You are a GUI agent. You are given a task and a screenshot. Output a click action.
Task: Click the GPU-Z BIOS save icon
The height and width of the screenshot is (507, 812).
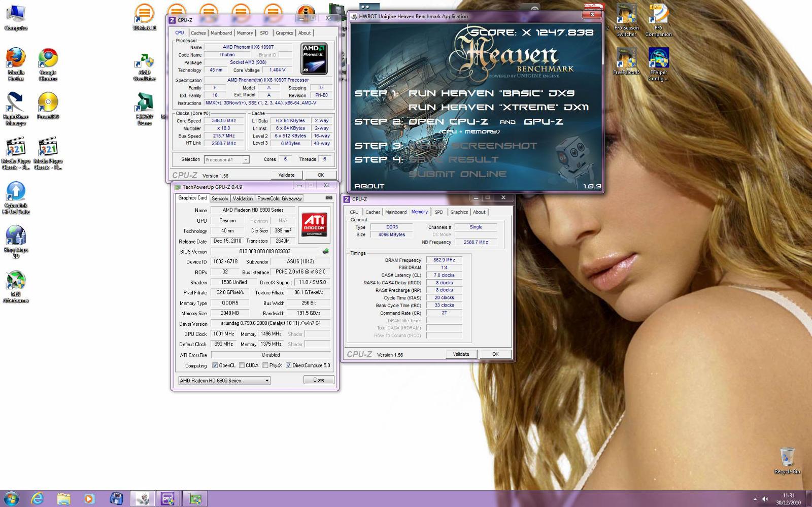pos(326,251)
